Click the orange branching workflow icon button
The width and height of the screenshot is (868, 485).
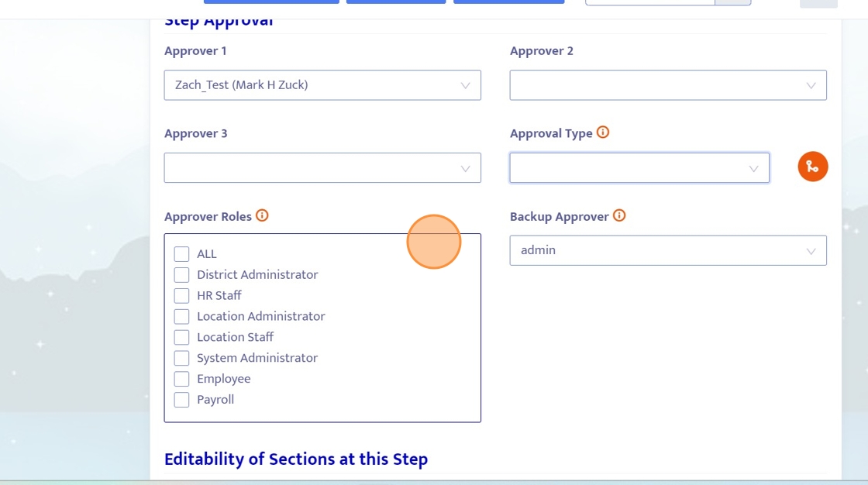point(813,167)
